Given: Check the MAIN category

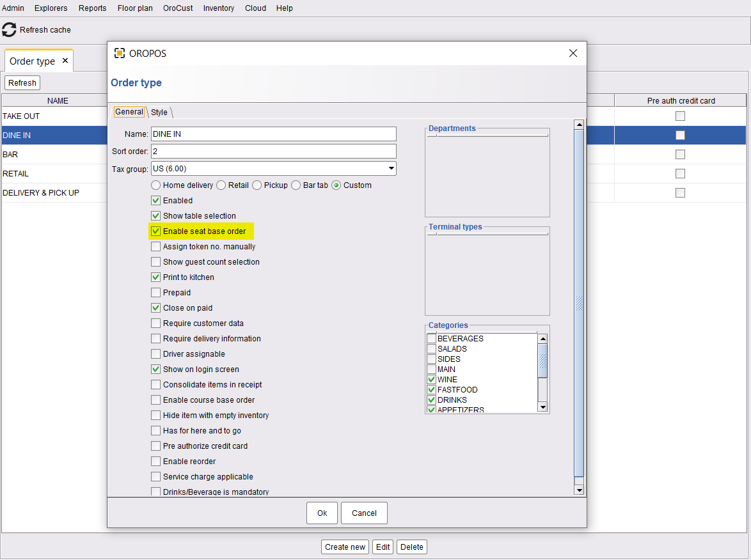Looking at the screenshot, I should (432, 369).
